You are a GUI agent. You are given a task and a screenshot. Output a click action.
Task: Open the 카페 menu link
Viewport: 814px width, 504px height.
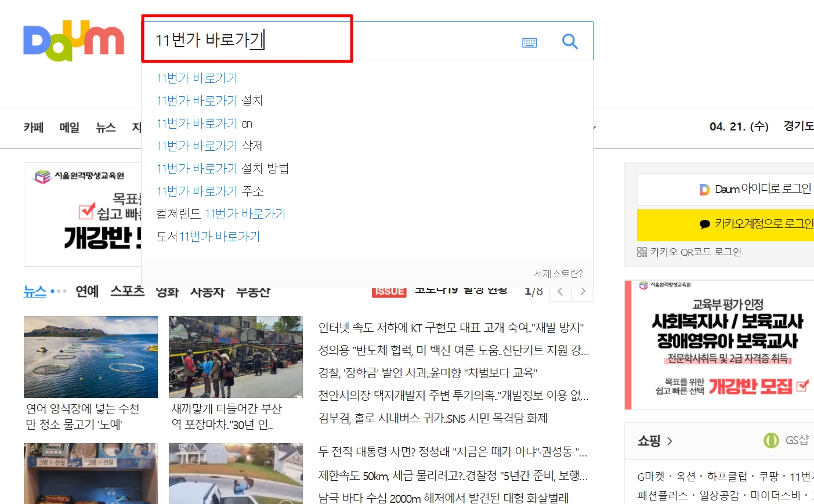pyautogui.click(x=34, y=127)
